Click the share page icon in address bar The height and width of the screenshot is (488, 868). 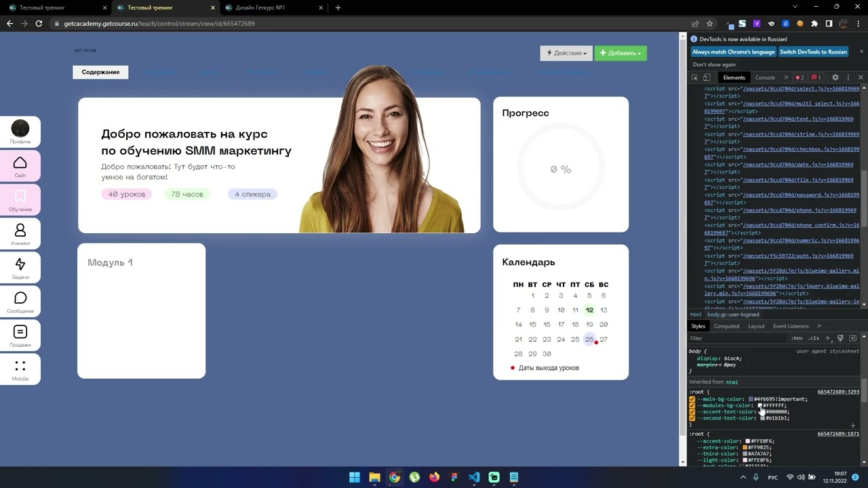[695, 24]
